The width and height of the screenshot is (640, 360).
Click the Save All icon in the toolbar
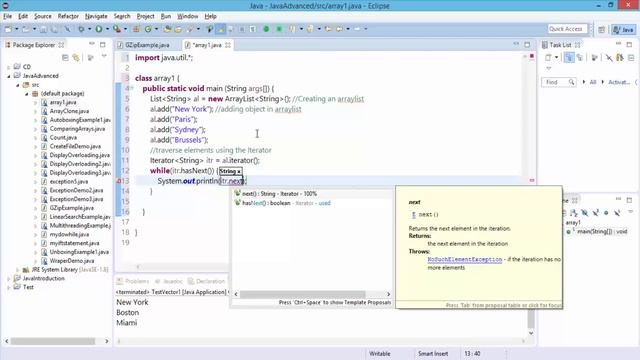[x=54, y=29]
